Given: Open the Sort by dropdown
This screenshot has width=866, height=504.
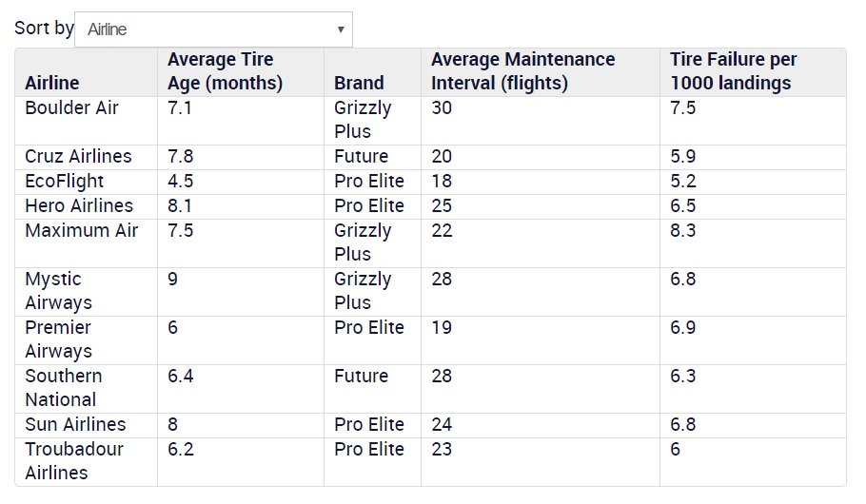Looking at the screenshot, I should [212, 29].
